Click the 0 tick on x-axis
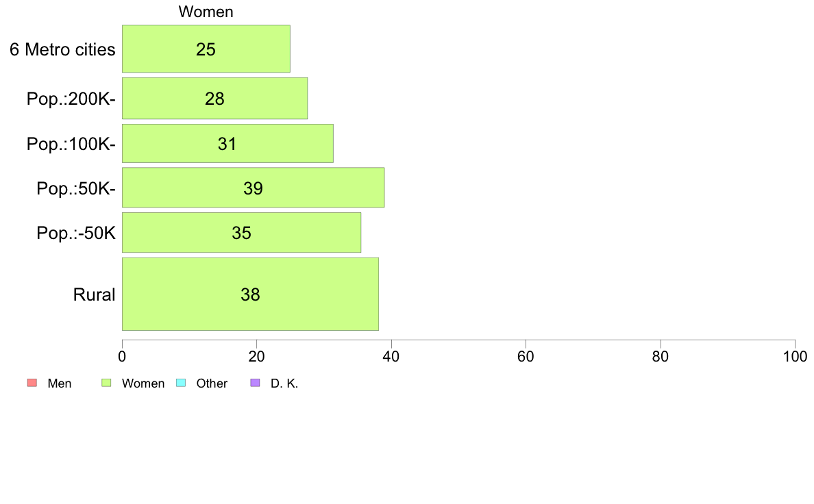The height and width of the screenshot is (504, 814). tap(122, 357)
